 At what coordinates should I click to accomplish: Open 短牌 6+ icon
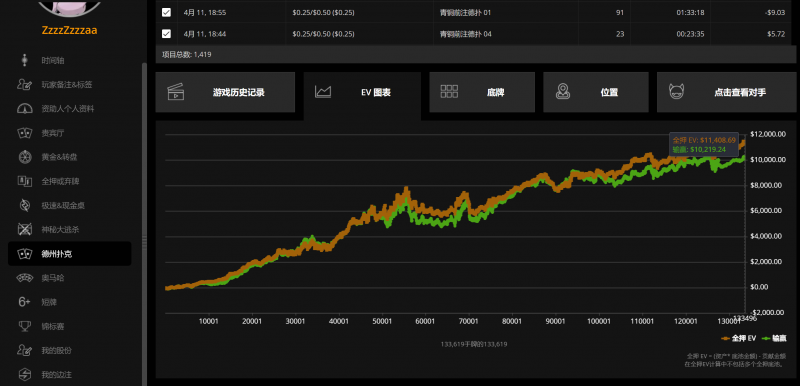[24, 302]
